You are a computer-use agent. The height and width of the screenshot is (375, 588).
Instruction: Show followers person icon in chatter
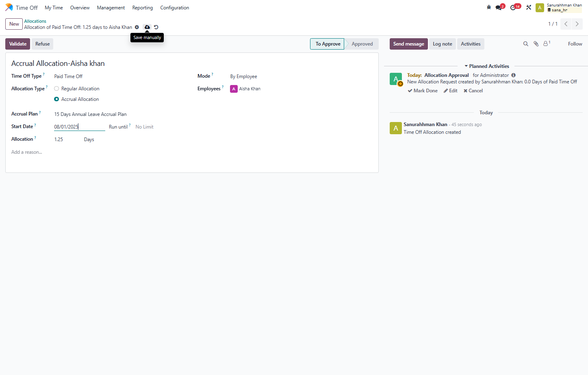547,44
